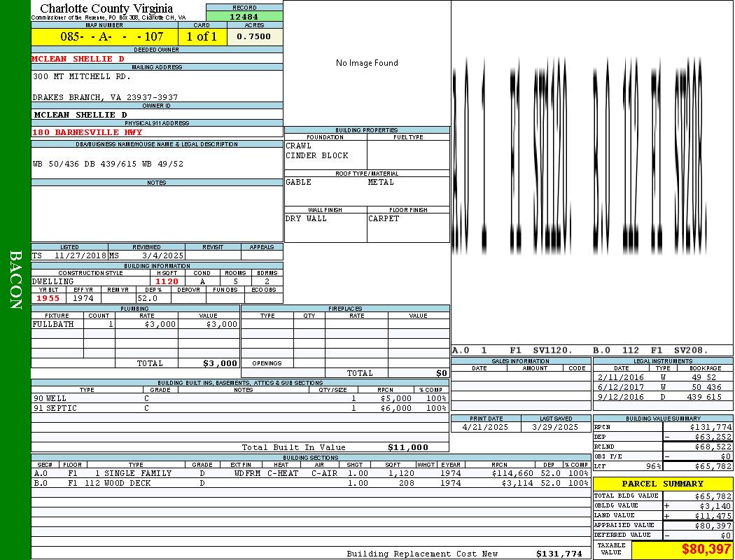Click LCF percentage 96%
735x560 pixels.
tap(653, 466)
